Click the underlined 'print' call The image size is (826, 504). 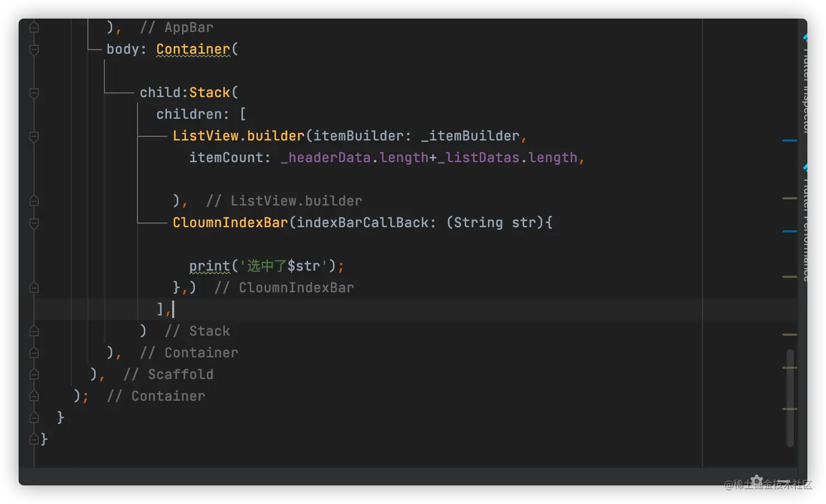[x=210, y=266]
